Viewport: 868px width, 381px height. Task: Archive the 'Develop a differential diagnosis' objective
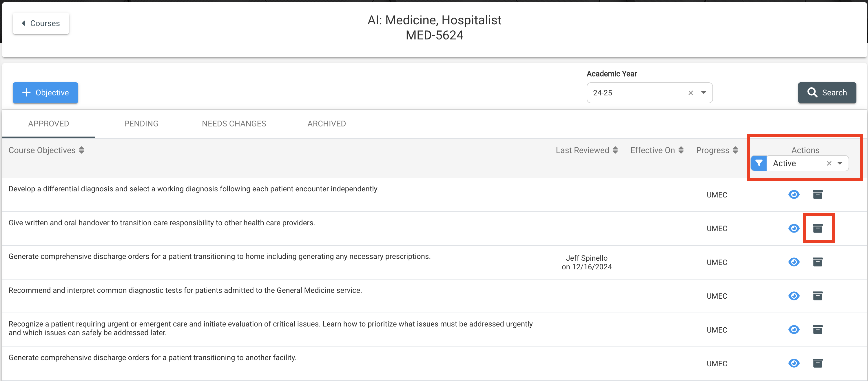[x=818, y=195]
